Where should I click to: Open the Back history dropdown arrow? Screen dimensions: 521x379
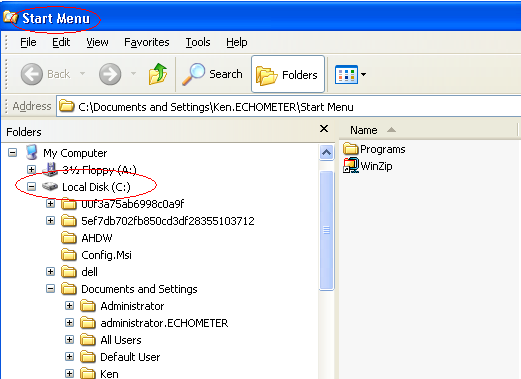tap(82, 73)
